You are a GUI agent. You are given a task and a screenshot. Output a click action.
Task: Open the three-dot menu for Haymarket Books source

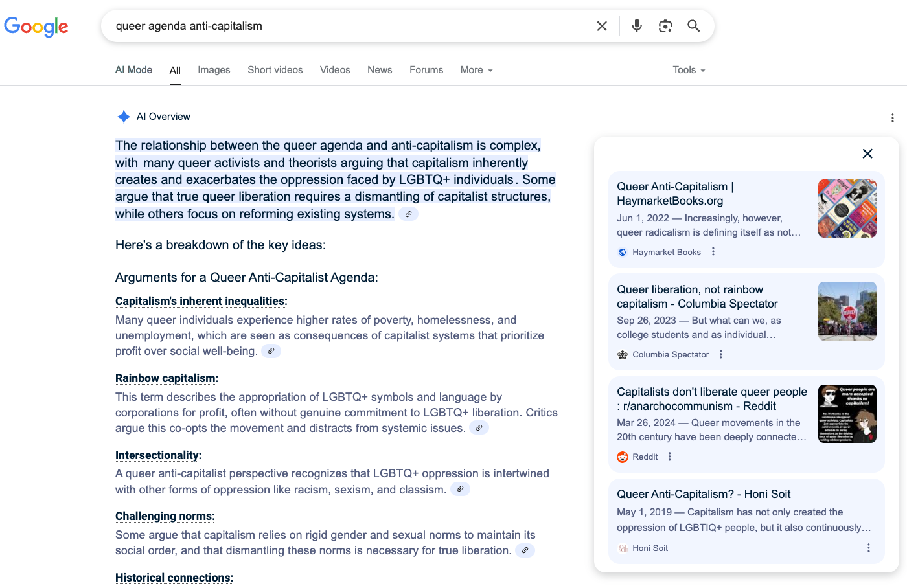(x=713, y=252)
